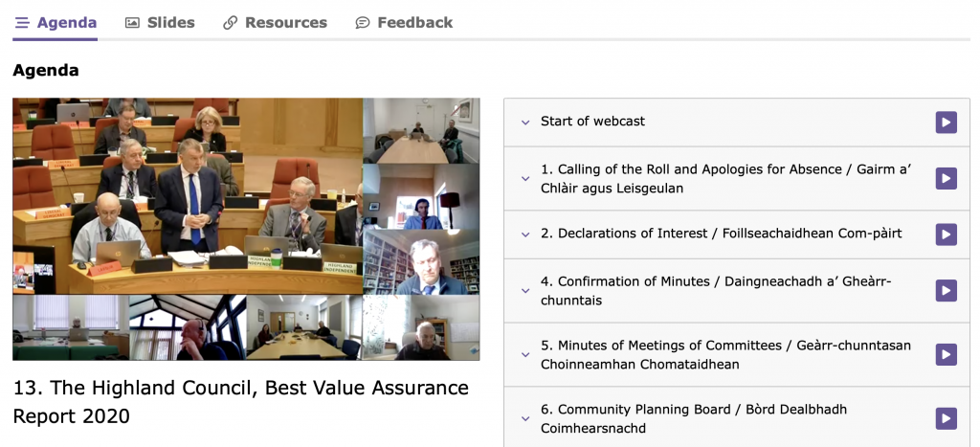Expand item 4 Confirmation of Minutes chevron

[x=525, y=291]
